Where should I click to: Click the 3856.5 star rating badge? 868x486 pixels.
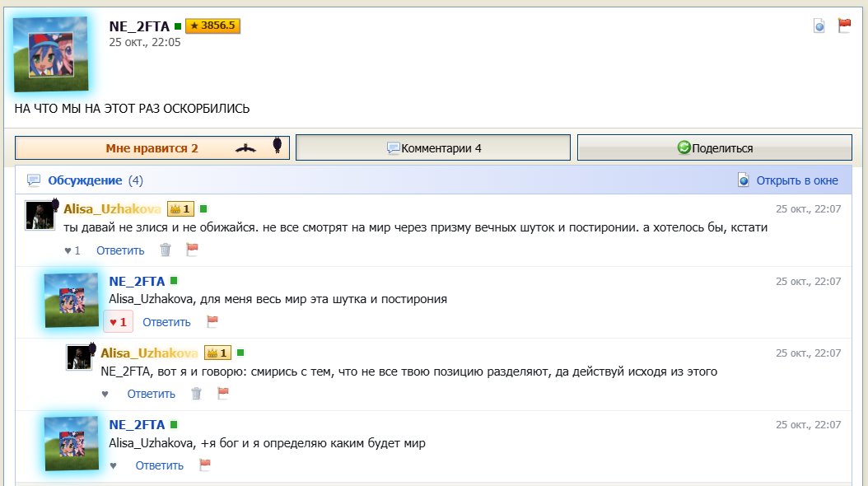pyautogui.click(x=212, y=26)
